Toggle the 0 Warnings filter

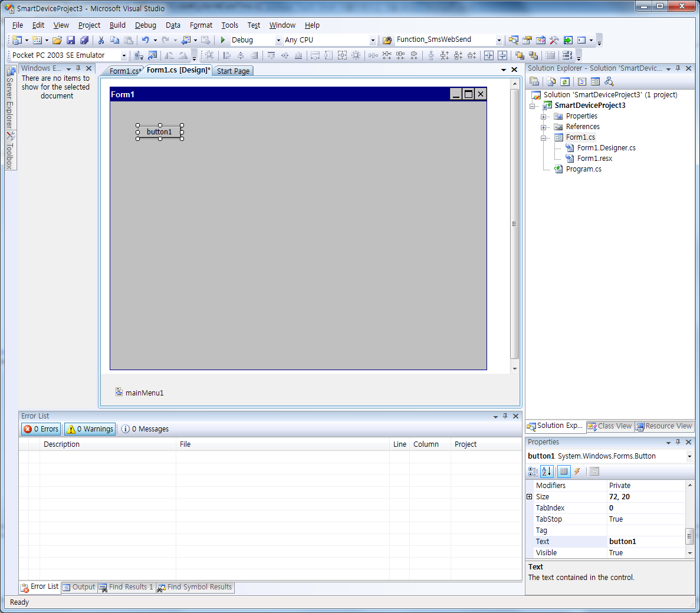(x=89, y=429)
